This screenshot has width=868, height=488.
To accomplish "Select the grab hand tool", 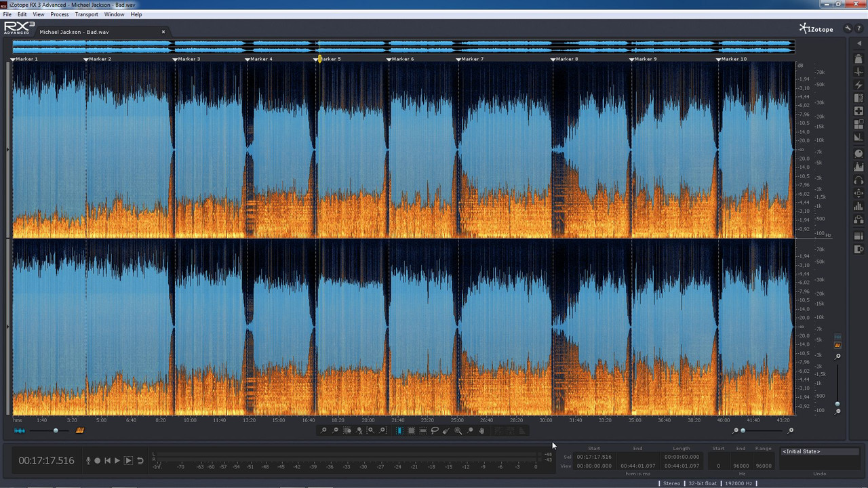I will click(481, 430).
